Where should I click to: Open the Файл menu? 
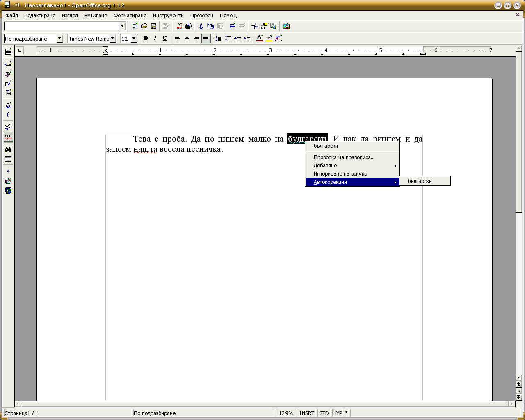tap(12, 16)
